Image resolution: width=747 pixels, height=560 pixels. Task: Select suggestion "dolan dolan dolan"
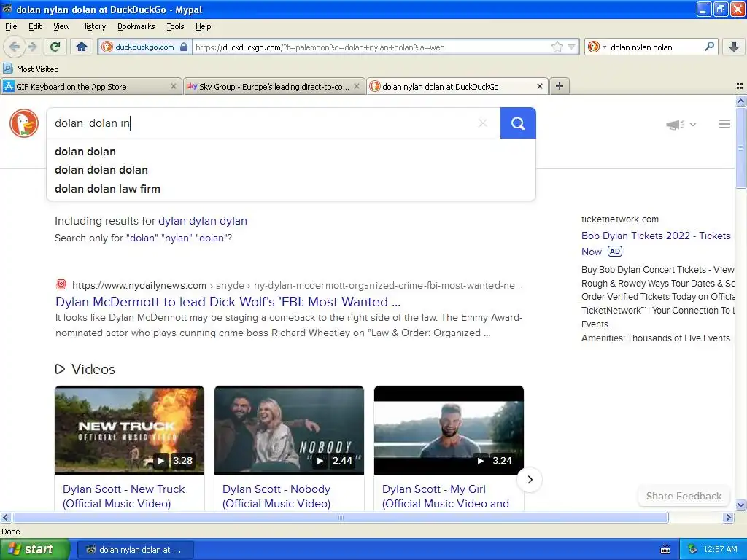pos(290,170)
